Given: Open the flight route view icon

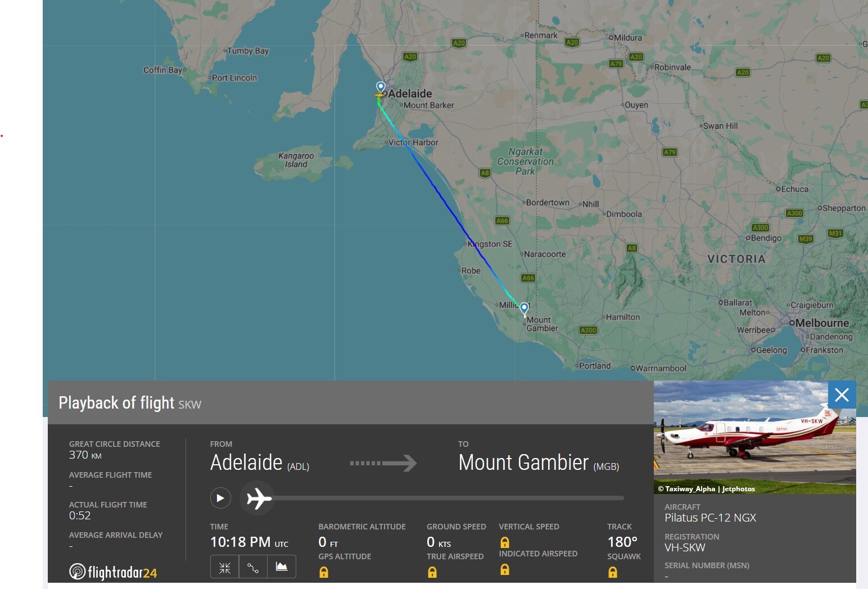Looking at the screenshot, I should pos(253,567).
